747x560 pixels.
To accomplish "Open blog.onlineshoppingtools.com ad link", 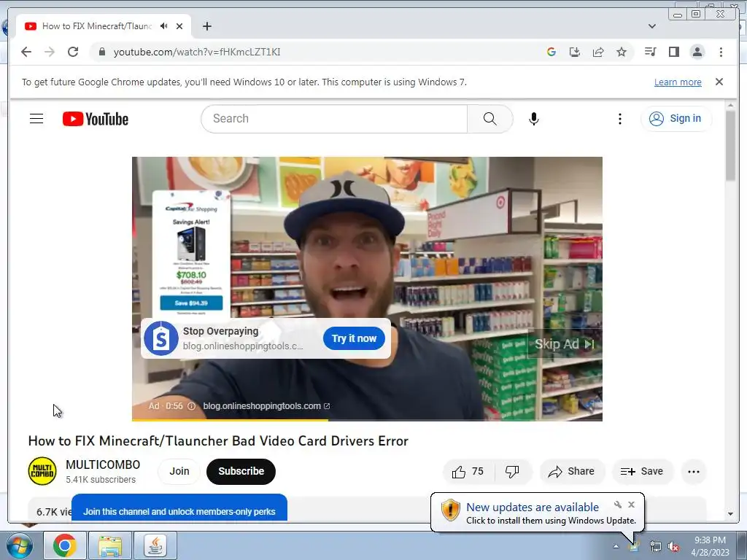I will tap(266, 406).
